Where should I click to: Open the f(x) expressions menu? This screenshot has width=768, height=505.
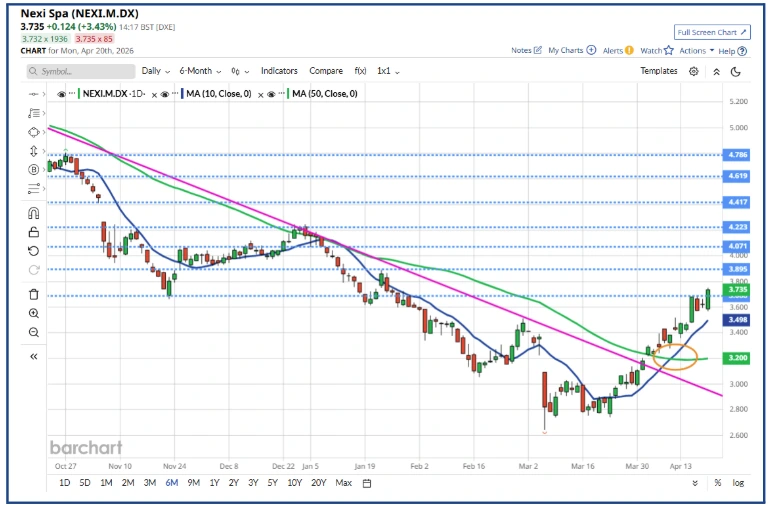360,71
